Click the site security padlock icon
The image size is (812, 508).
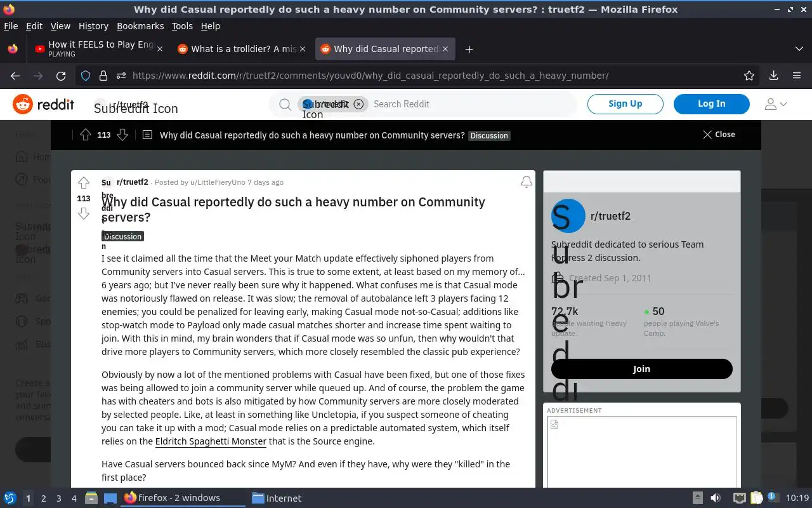point(103,76)
